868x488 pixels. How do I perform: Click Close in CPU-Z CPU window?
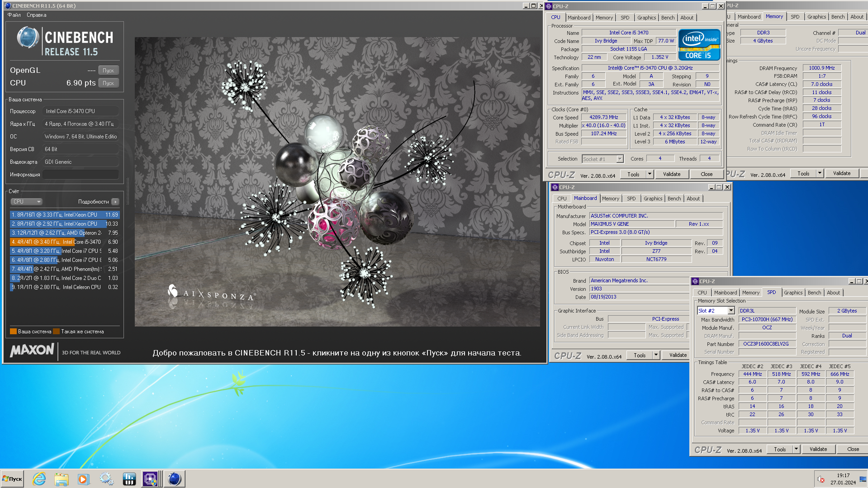tap(707, 174)
